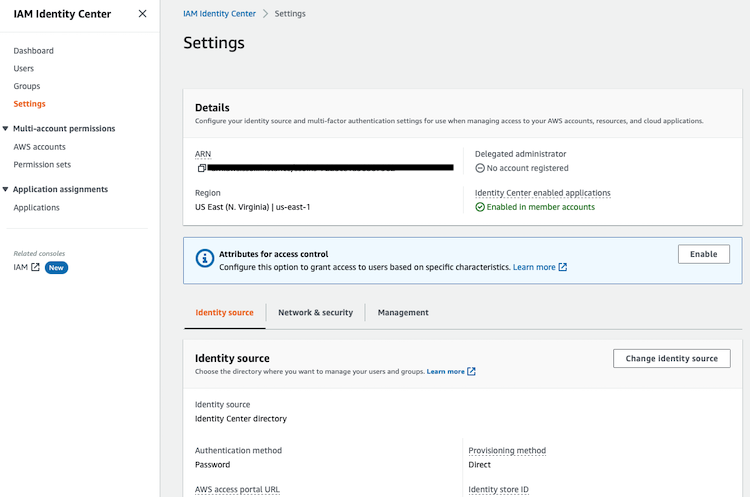Click the No account registered status icon
The height and width of the screenshot is (497, 750).
click(x=480, y=168)
